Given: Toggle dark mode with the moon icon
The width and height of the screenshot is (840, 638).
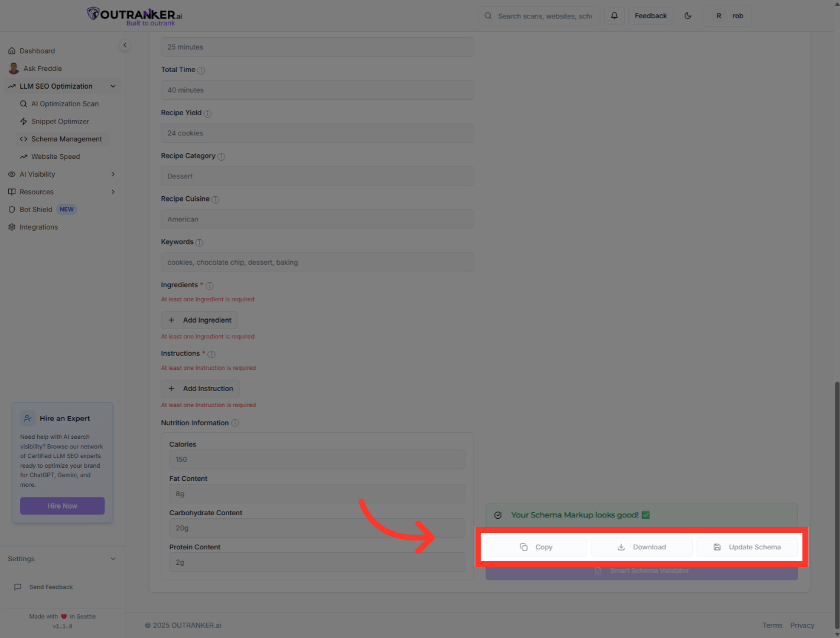Looking at the screenshot, I should [688, 15].
